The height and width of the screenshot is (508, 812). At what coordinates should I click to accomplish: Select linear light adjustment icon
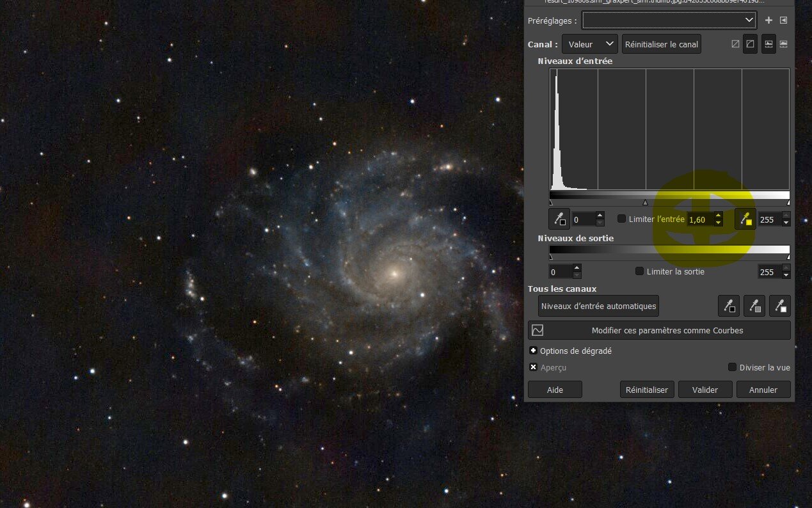[x=735, y=44]
